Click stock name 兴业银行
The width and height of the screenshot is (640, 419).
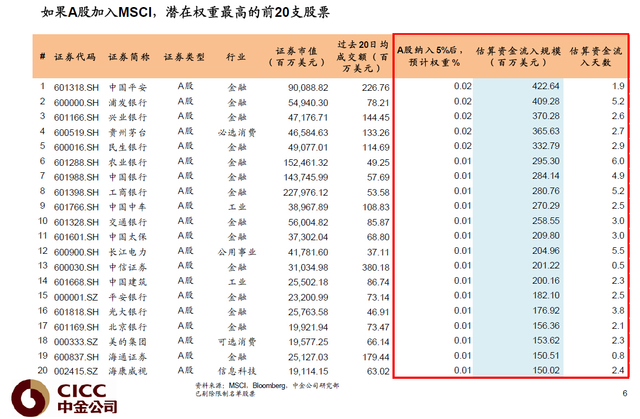(x=128, y=117)
